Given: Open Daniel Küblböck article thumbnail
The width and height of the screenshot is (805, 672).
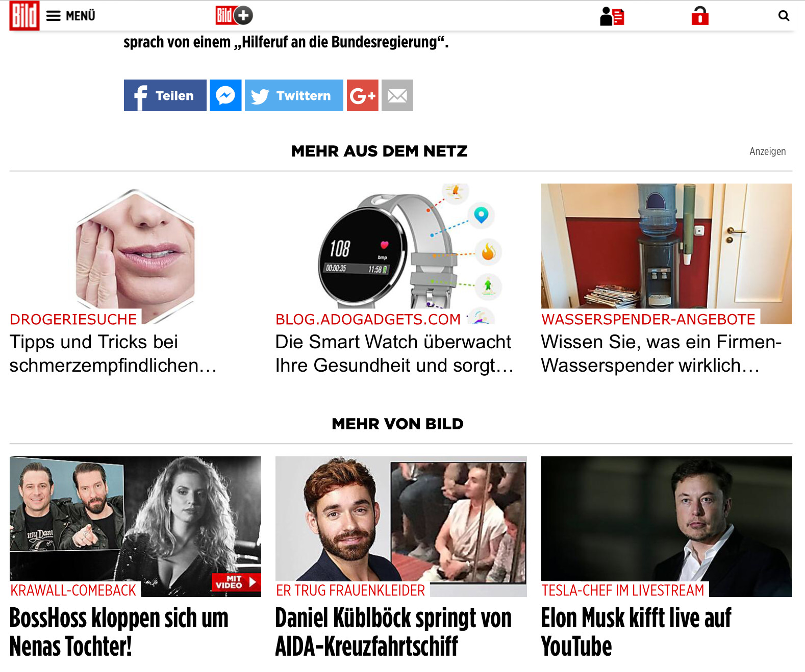Looking at the screenshot, I should [401, 527].
